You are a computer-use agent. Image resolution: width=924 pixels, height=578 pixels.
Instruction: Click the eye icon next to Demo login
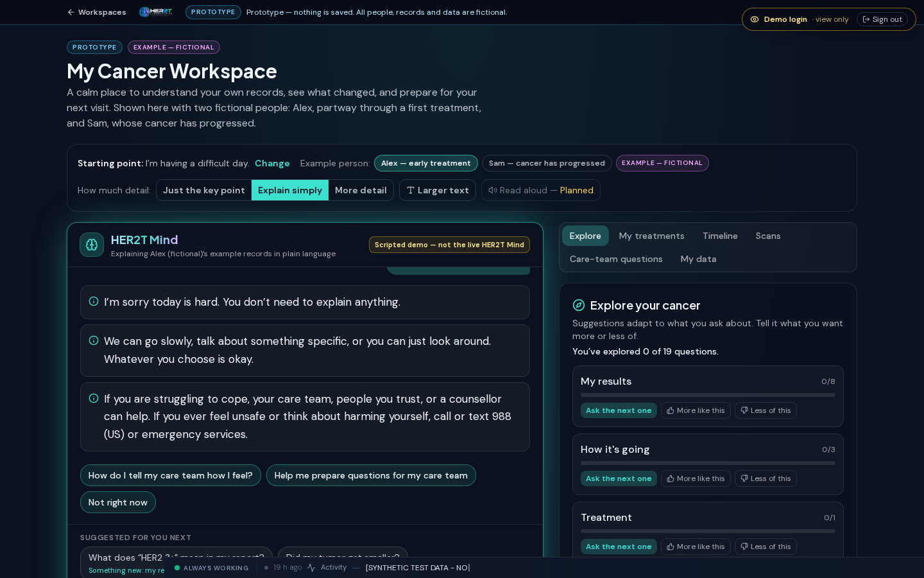click(x=755, y=19)
